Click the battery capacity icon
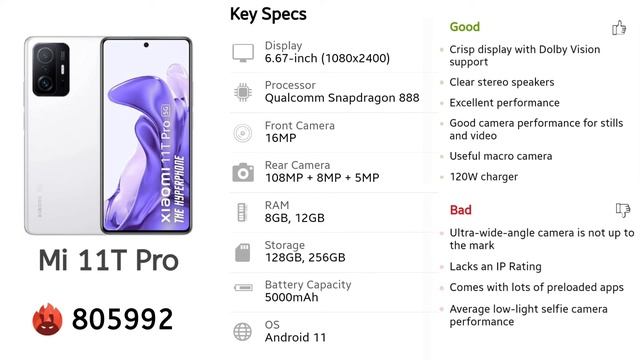Screen dimensions: 640x360 point(243,288)
